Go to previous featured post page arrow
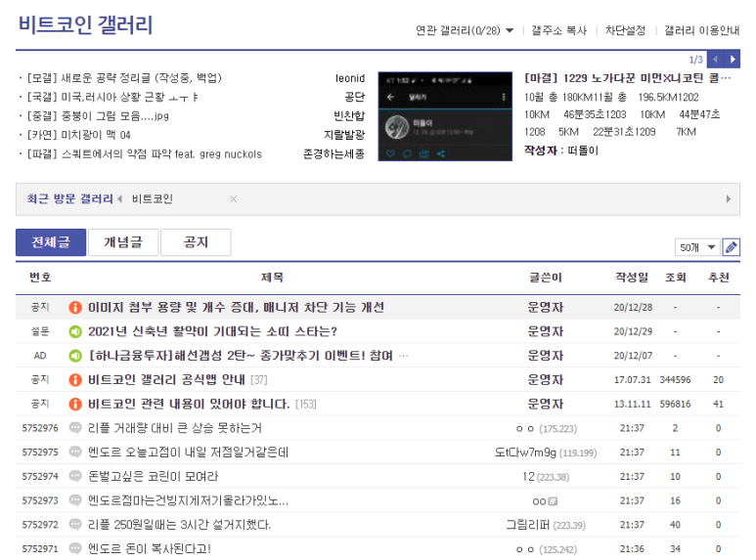756x560 pixels. [x=716, y=60]
